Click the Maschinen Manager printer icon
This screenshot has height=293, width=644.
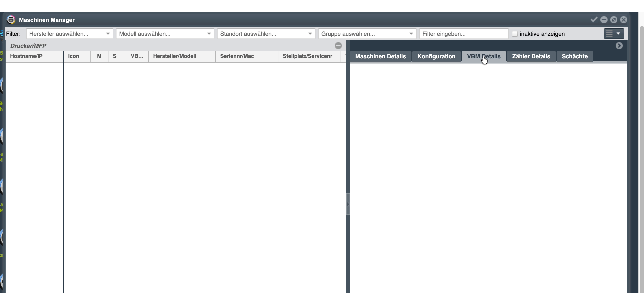click(x=11, y=19)
